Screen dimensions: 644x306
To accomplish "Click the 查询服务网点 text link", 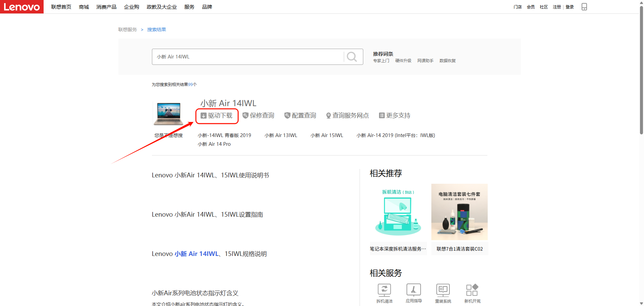I will (351, 116).
